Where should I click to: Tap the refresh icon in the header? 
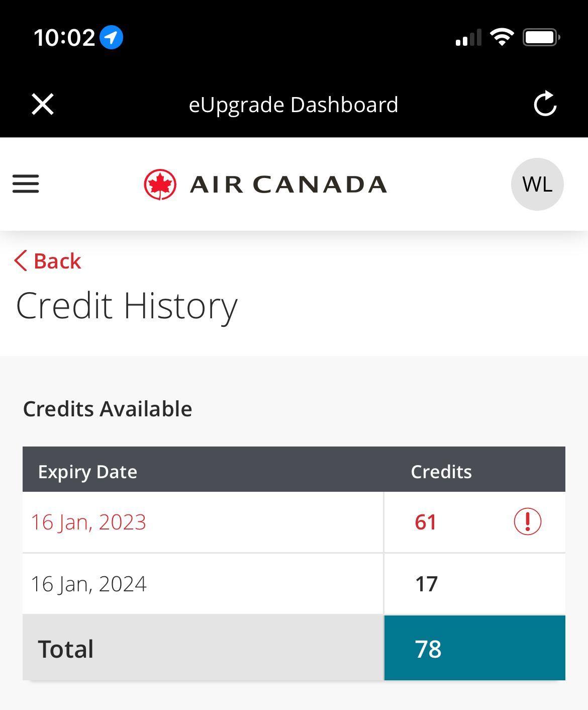545,104
